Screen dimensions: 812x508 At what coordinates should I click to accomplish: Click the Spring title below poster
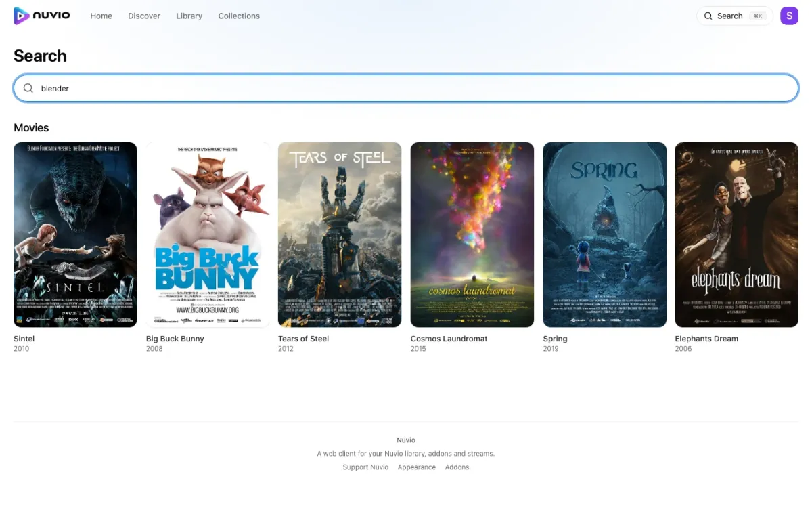point(555,339)
